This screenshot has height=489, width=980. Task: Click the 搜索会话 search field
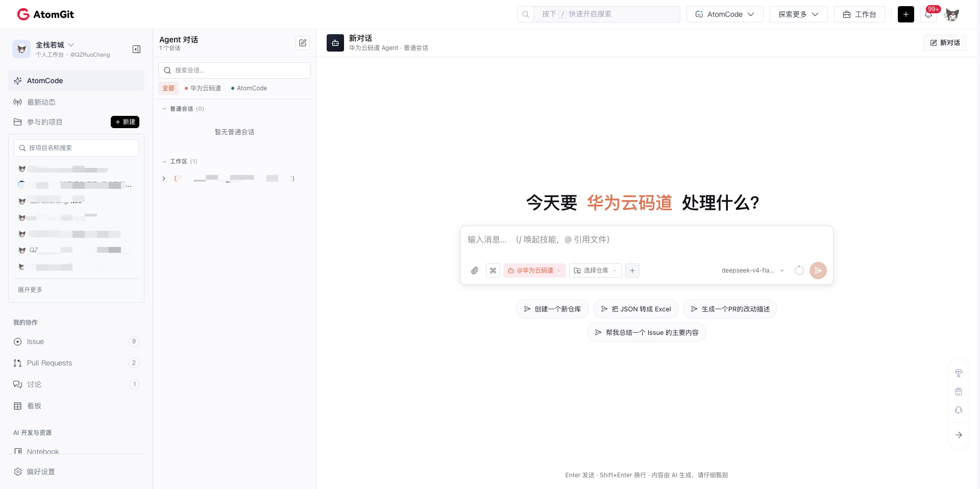pyautogui.click(x=234, y=70)
